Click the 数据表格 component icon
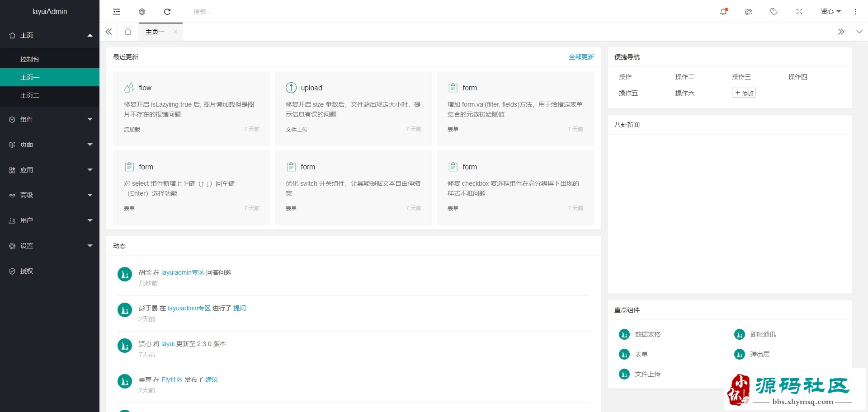This screenshot has width=868, height=412. 624,334
